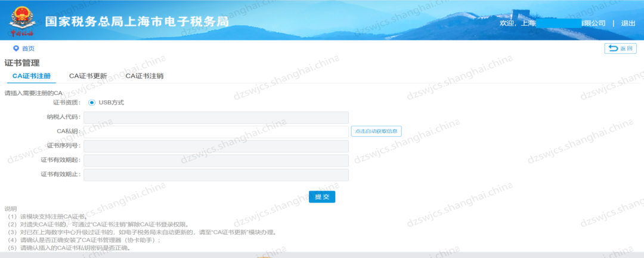This screenshot has height=258, width=644.
Task: Click the 证书有效期起 field
Action: (x=216, y=161)
